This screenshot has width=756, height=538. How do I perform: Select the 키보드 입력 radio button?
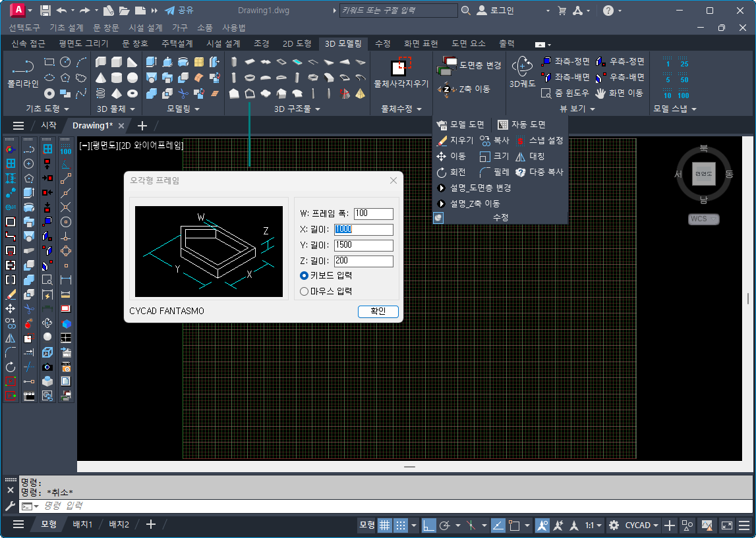point(305,275)
